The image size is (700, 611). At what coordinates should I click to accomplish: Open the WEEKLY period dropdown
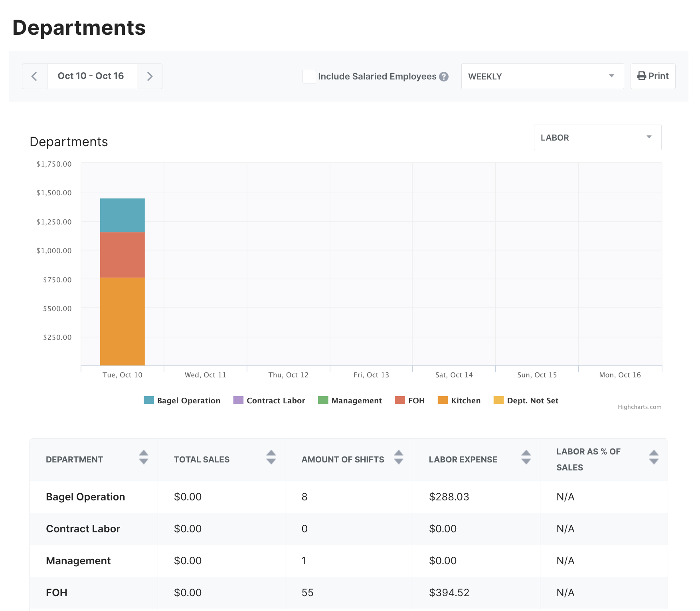(542, 76)
